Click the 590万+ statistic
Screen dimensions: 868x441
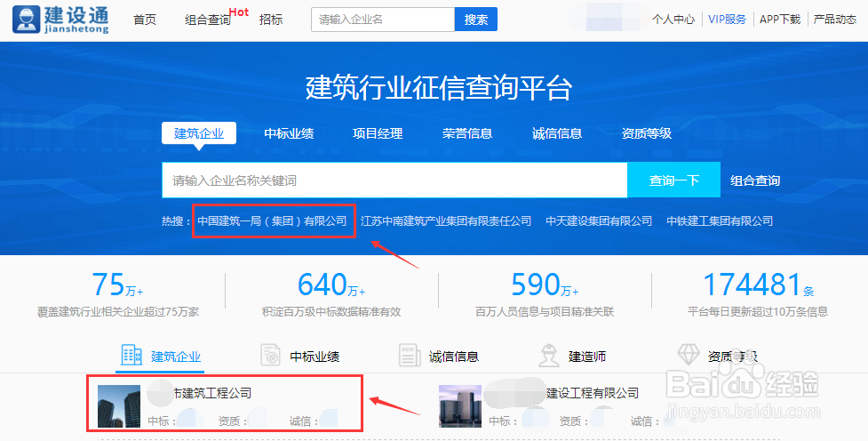545,285
